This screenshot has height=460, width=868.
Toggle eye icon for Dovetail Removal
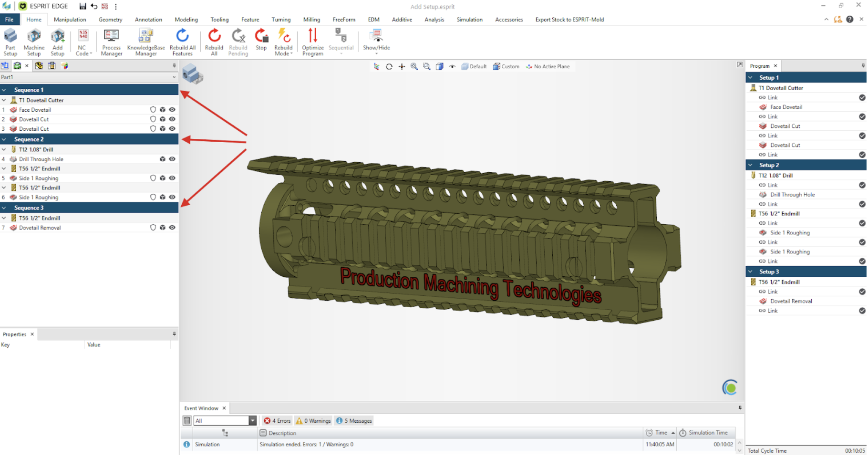coord(172,228)
